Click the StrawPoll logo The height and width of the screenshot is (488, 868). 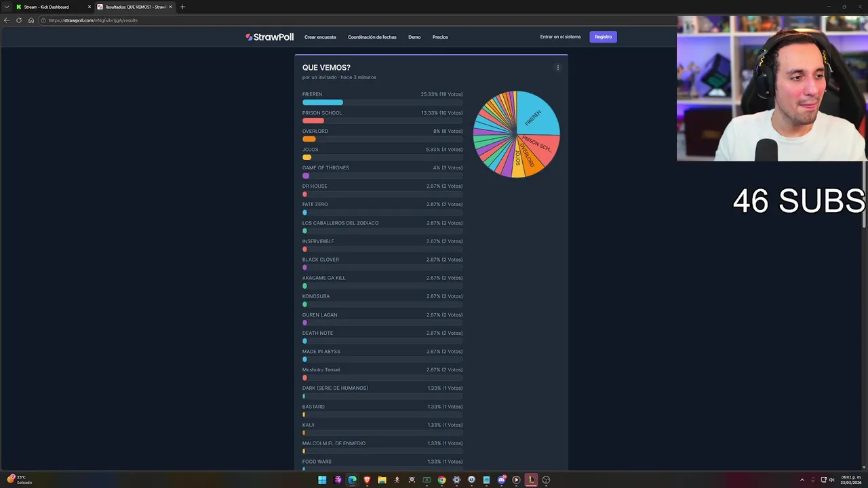pos(270,37)
